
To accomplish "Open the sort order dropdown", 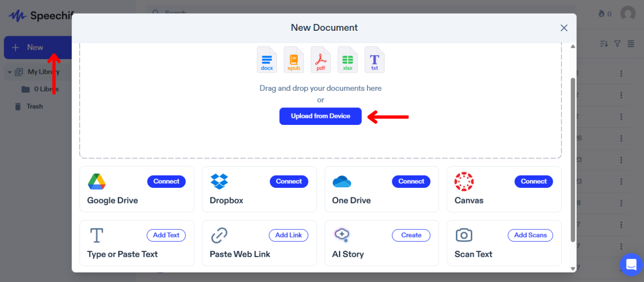I will 603,44.
